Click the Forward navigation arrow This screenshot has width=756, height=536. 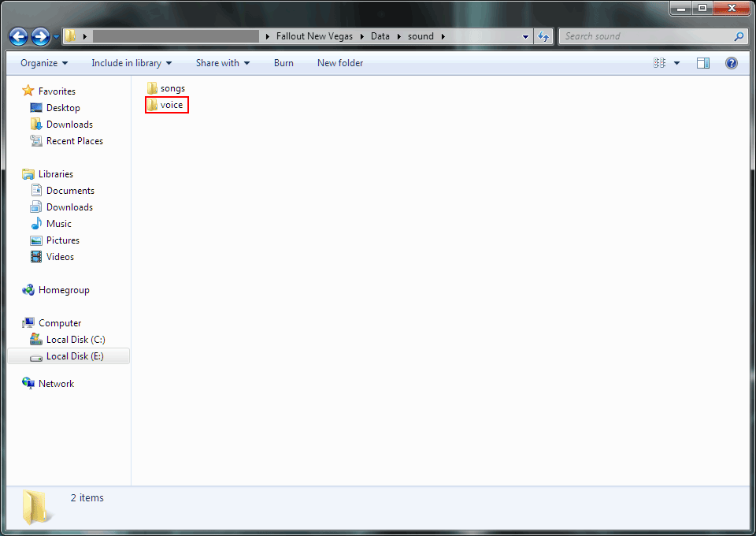click(40, 36)
